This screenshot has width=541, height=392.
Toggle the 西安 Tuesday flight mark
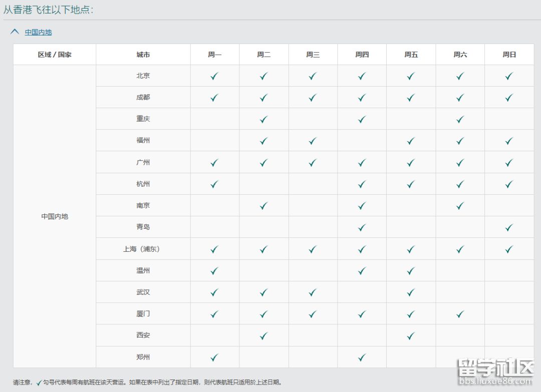(x=263, y=334)
